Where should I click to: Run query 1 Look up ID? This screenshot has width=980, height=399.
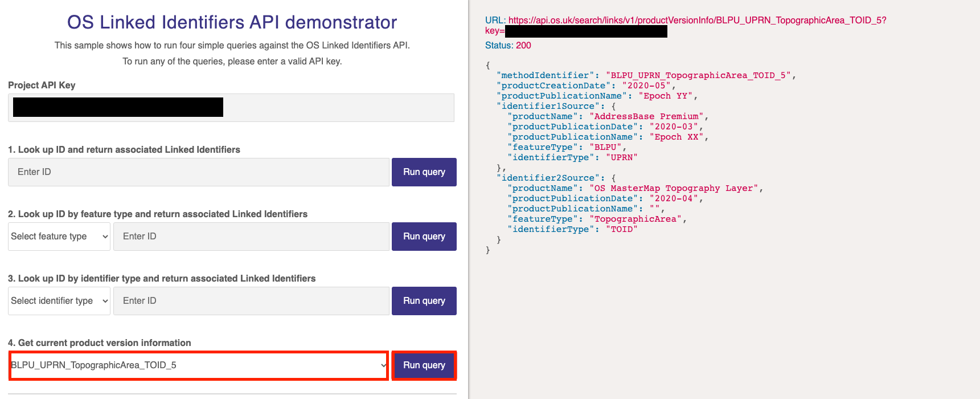(424, 172)
